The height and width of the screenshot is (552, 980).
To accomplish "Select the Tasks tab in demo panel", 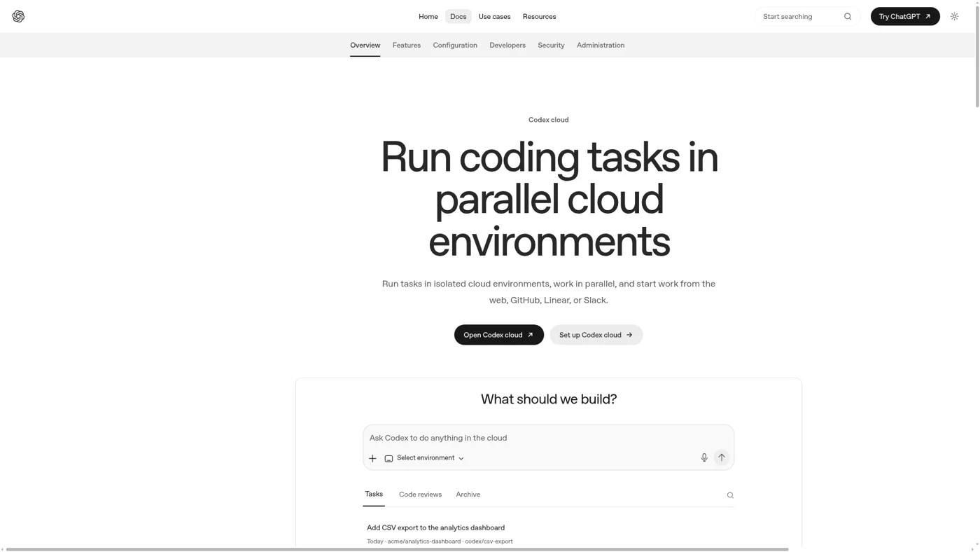I will coord(374,495).
